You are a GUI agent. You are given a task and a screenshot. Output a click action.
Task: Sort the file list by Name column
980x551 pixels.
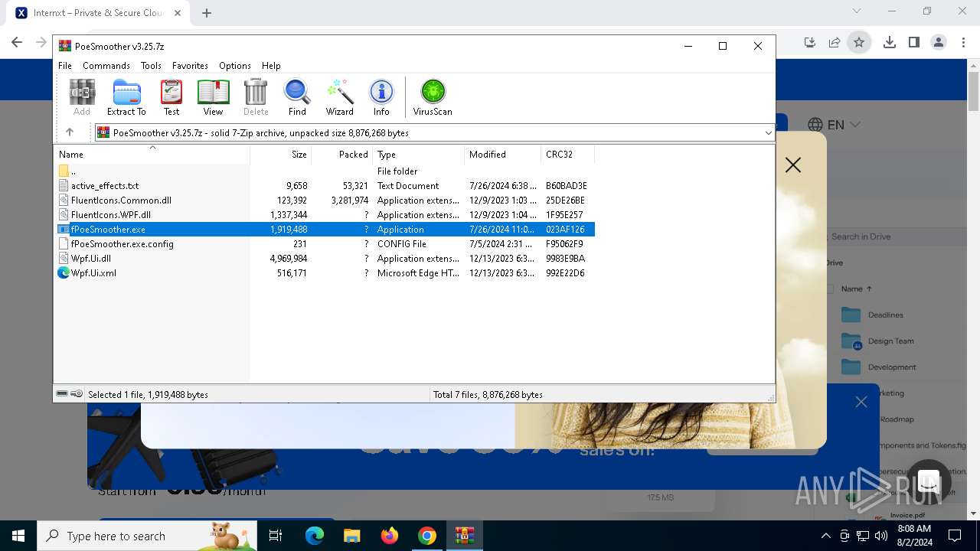[152, 155]
